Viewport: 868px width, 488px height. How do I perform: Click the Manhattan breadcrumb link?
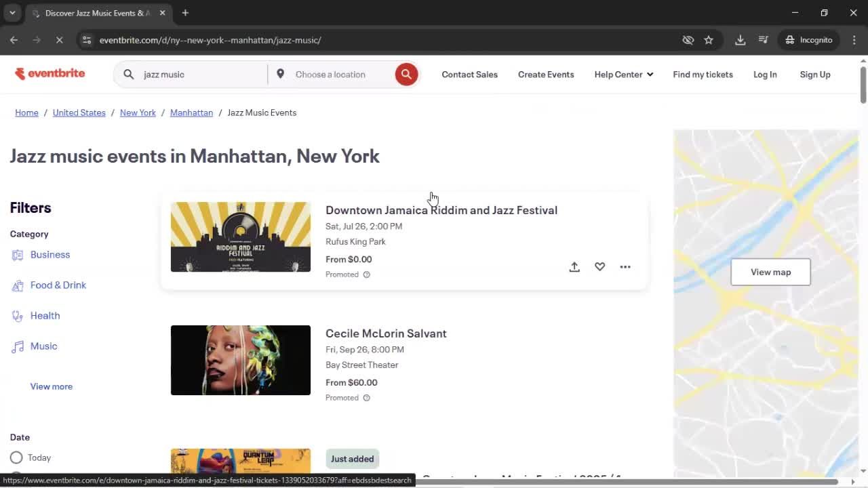coord(191,113)
